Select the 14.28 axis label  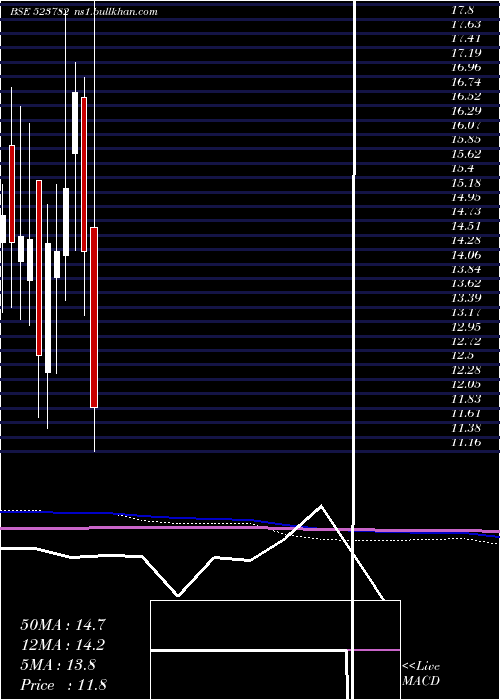pos(466,241)
